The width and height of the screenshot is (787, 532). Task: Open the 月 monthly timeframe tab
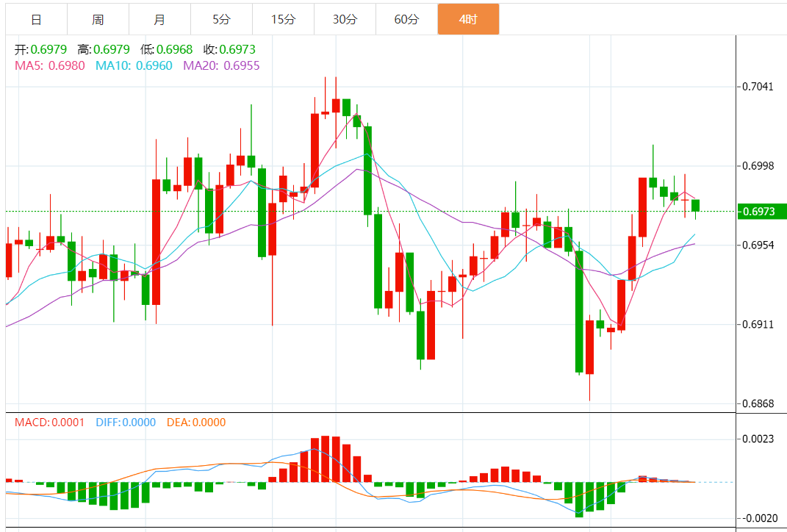pos(159,20)
